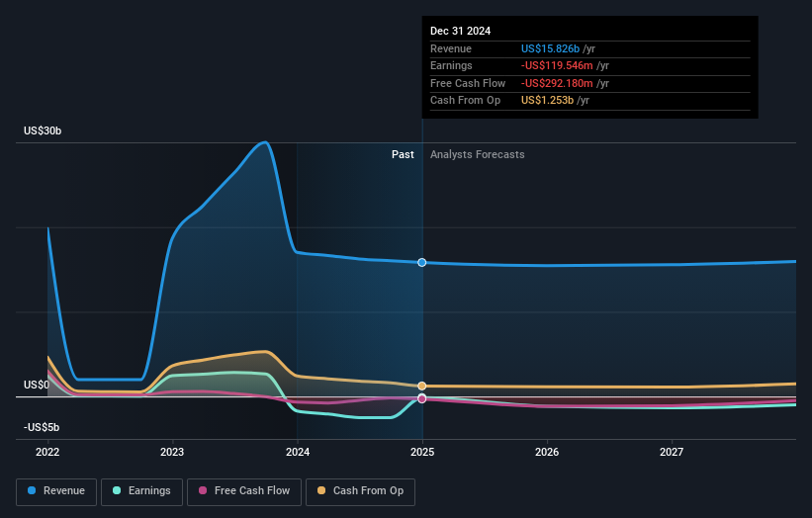
Task: Click the 2023 x-axis label
Action: click(x=172, y=453)
